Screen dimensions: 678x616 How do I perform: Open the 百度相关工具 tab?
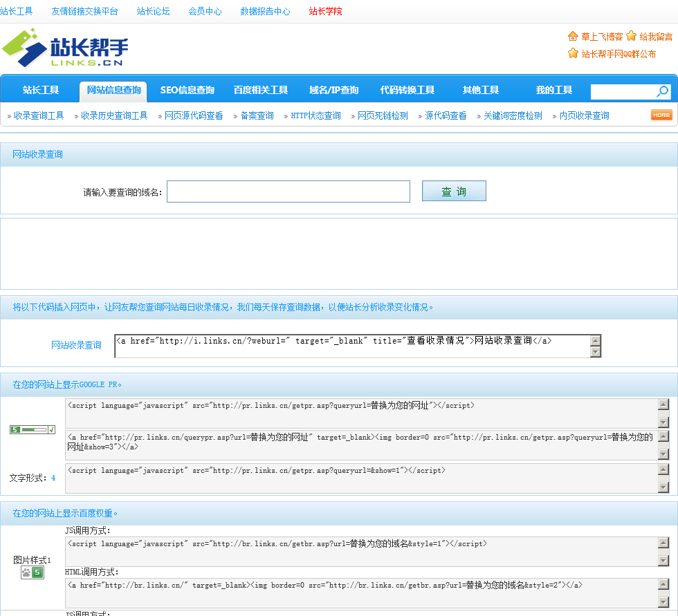click(x=261, y=90)
